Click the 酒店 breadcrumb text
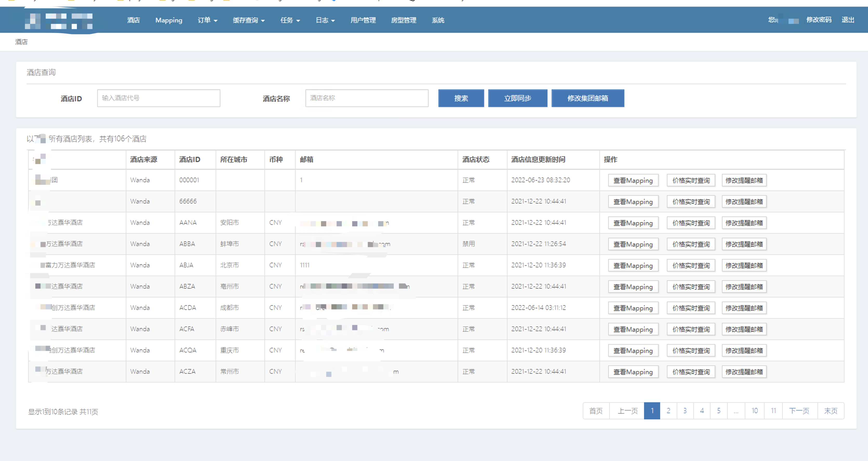 (x=21, y=42)
